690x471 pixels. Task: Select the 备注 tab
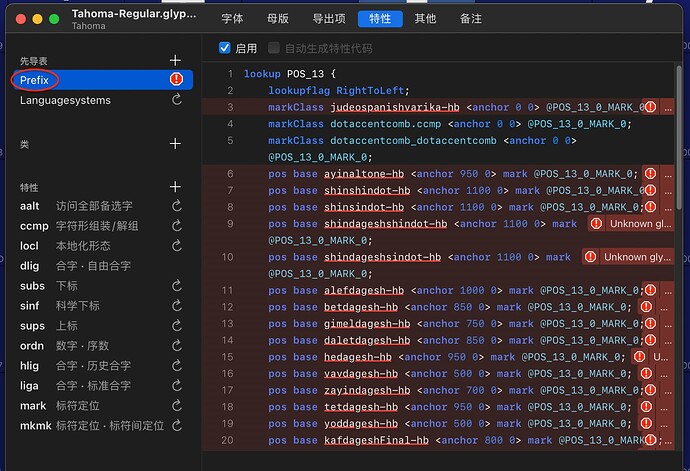[x=473, y=18]
